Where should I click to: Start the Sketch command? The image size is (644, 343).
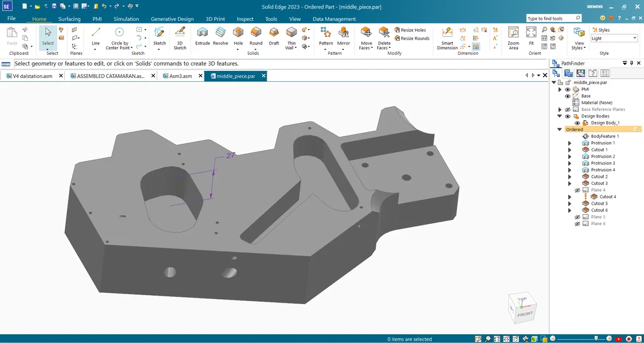click(159, 38)
